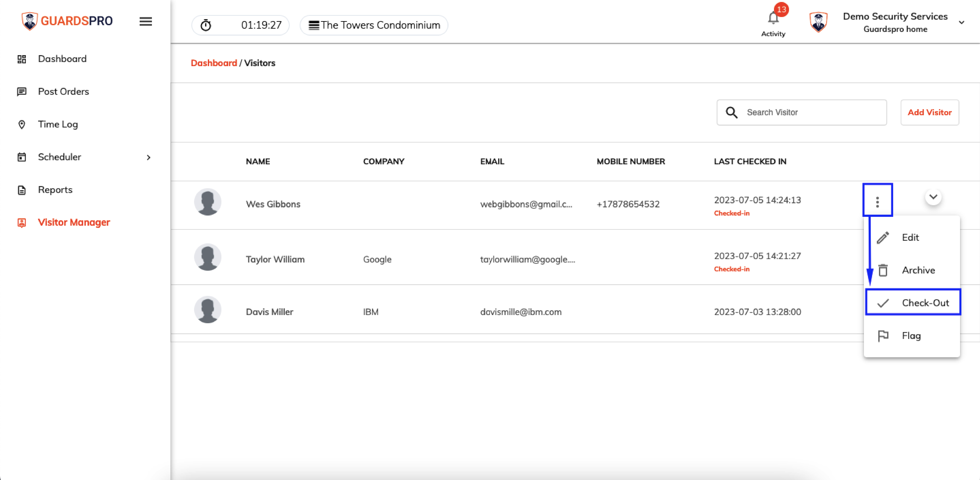The image size is (980, 480).
Task: Open the Activity notifications bell
Action: click(x=773, y=18)
